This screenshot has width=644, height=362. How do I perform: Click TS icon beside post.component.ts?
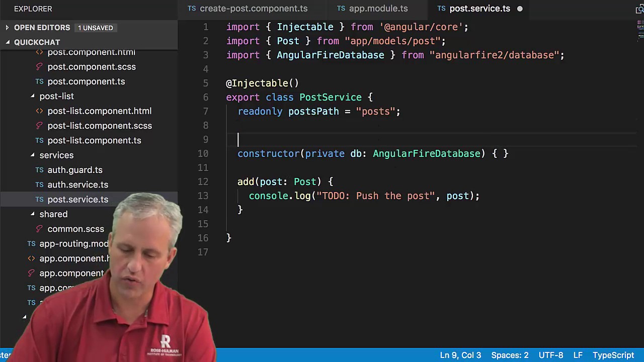pos(39,81)
